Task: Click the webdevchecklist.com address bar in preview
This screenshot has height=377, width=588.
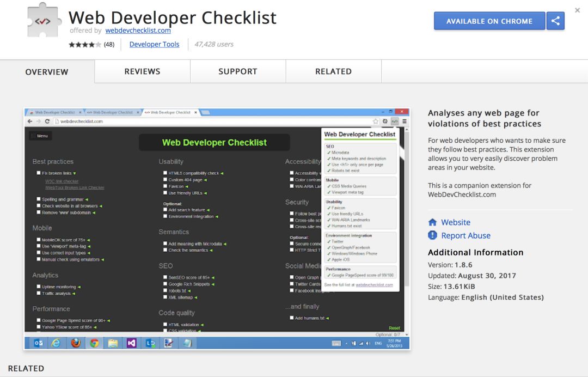Action: [214, 121]
